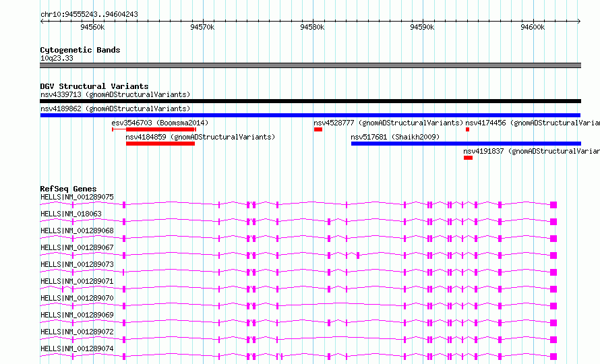The image size is (600, 364).
Task: Open the HELLS|NM_001289071 transcript label
Action: click(x=77, y=281)
